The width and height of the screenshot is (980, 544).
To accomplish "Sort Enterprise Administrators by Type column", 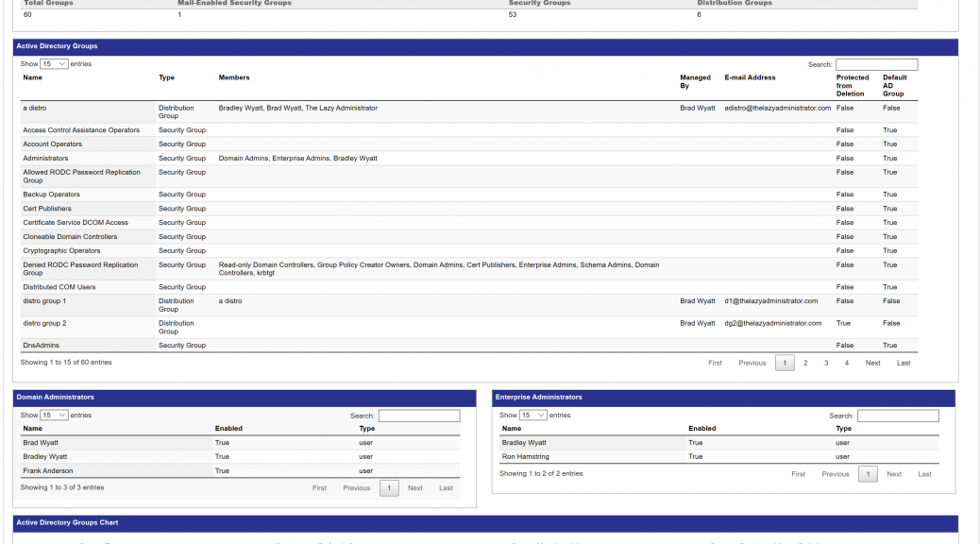I will click(844, 429).
